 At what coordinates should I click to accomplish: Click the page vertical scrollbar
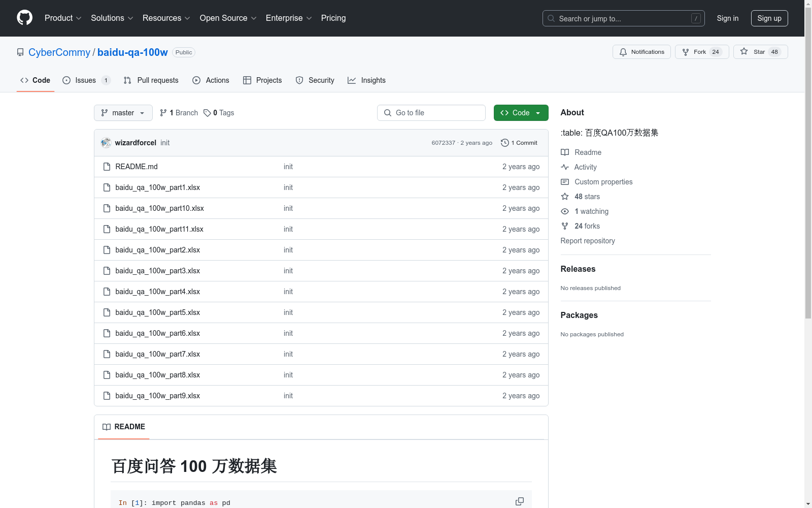tap(808, 163)
